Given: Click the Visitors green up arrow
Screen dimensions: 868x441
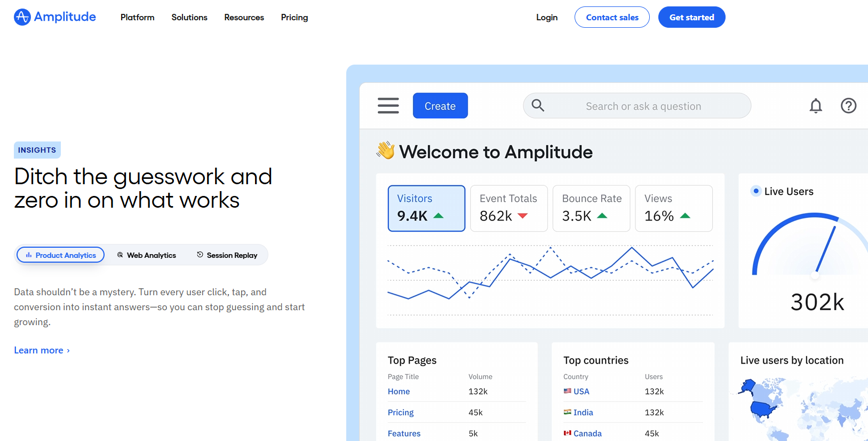Looking at the screenshot, I should tap(439, 216).
